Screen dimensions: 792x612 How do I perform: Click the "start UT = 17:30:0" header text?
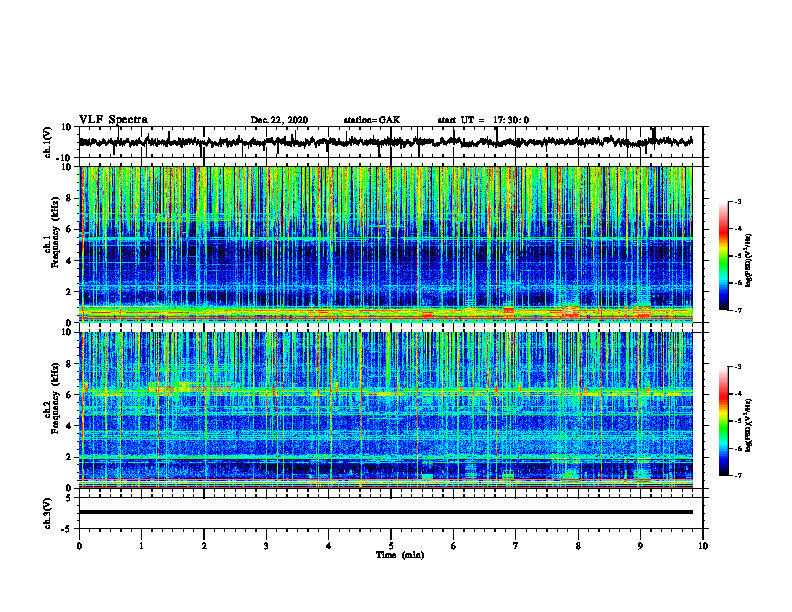tap(483, 120)
